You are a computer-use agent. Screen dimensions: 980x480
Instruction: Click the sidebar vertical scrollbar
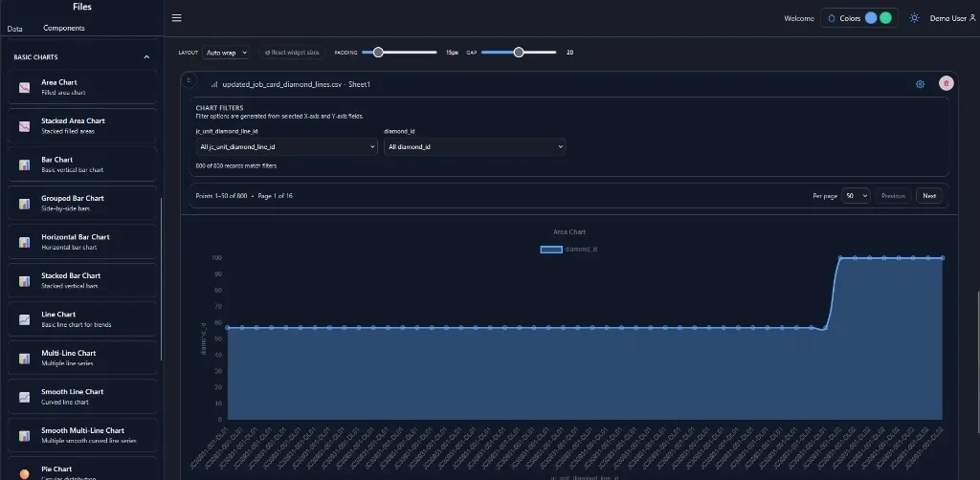[x=161, y=279]
